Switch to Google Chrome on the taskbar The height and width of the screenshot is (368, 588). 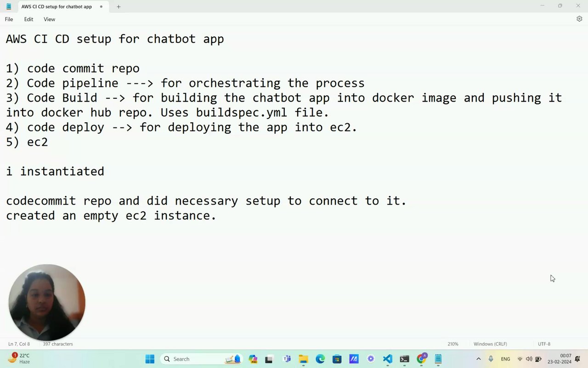421,359
